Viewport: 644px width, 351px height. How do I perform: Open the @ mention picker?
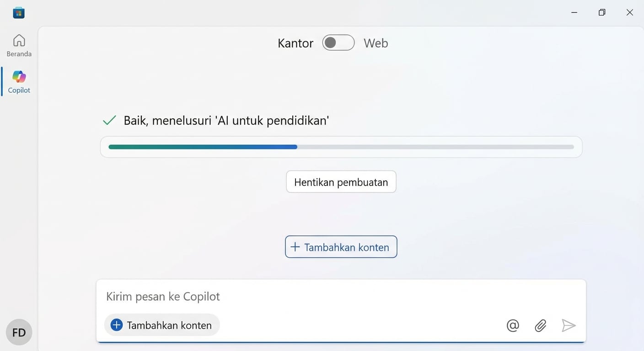(512, 325)
